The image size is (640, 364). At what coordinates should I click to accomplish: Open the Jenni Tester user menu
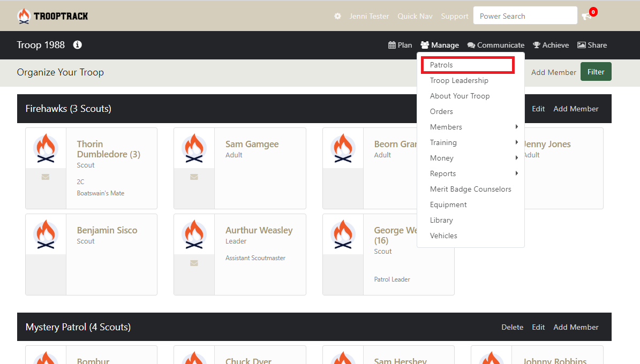click(369, 16)
